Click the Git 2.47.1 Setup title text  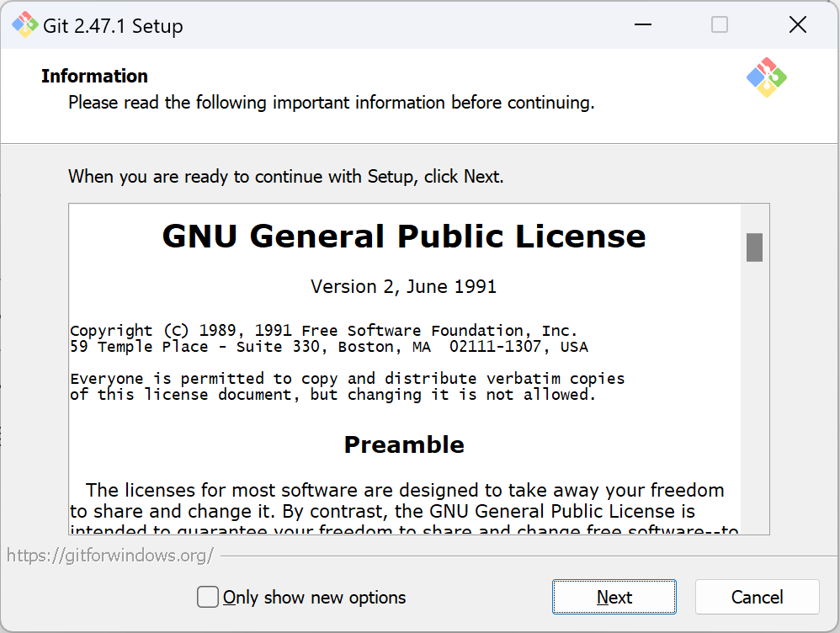coord(113,26)
